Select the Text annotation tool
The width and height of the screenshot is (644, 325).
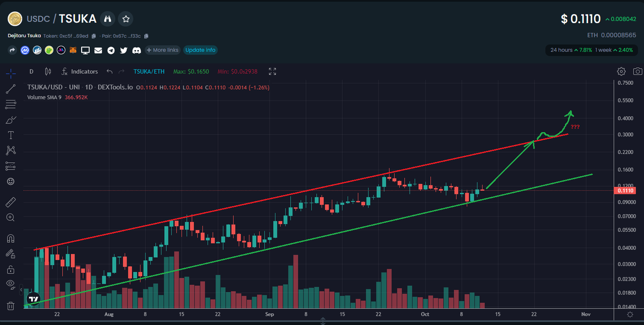point(10,135)
